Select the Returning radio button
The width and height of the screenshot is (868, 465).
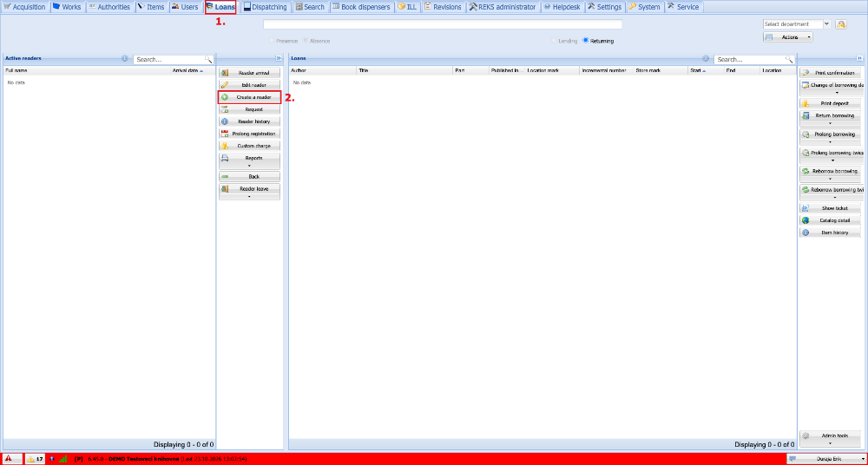pyautogui.click(x=586, y=41)
